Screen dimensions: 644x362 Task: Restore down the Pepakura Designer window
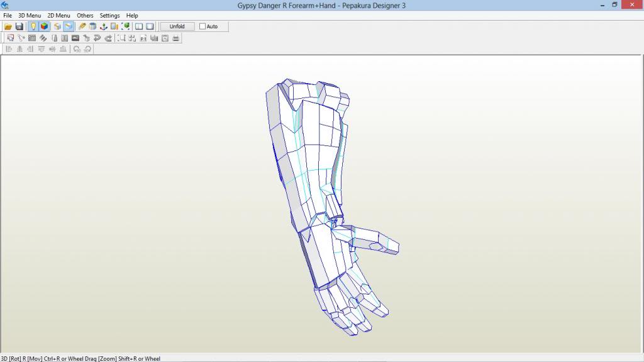[614, 5]
